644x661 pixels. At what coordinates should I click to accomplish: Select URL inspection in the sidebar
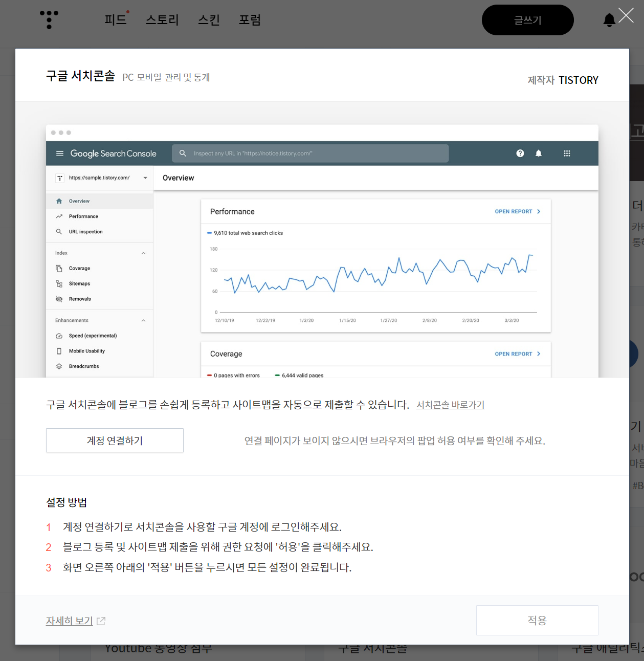pos(100,232)
